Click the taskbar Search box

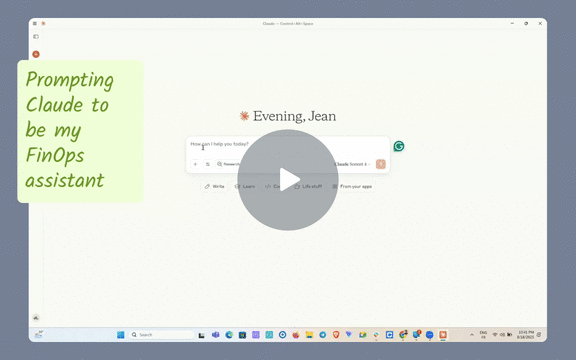click(x=161, y=335)
